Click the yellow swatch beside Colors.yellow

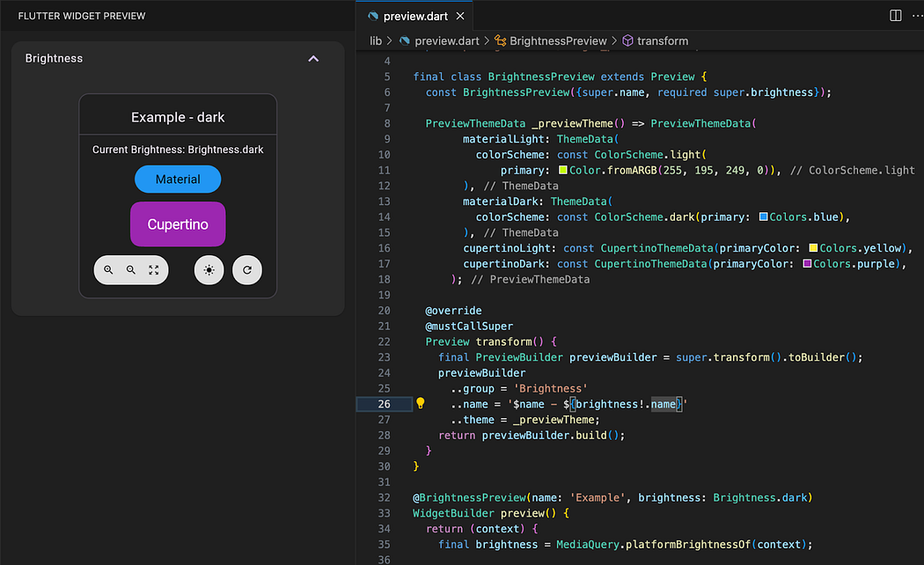(813, 247)
